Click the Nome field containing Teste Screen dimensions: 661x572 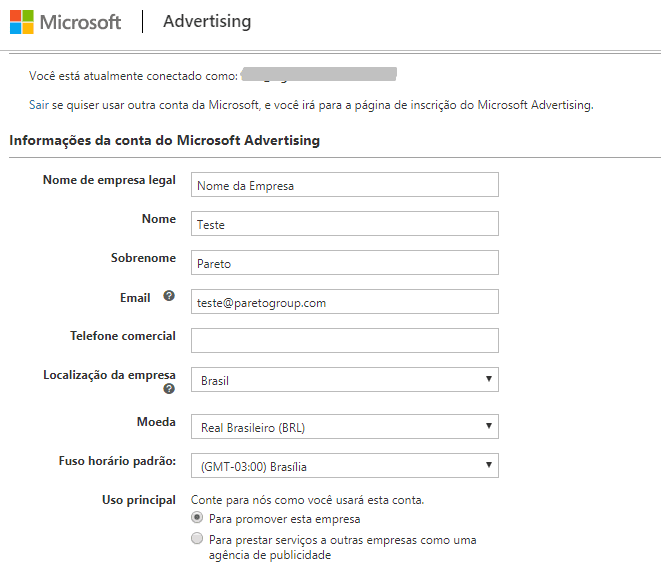(345, 223)
